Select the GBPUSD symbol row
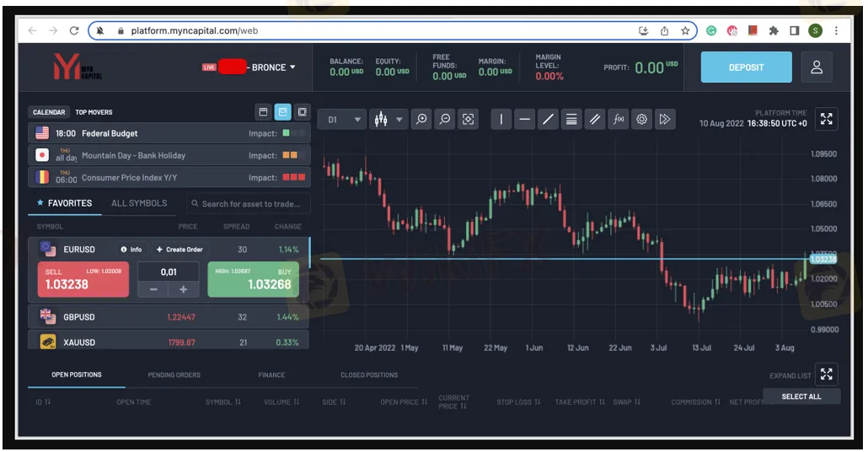 (169, 317)
